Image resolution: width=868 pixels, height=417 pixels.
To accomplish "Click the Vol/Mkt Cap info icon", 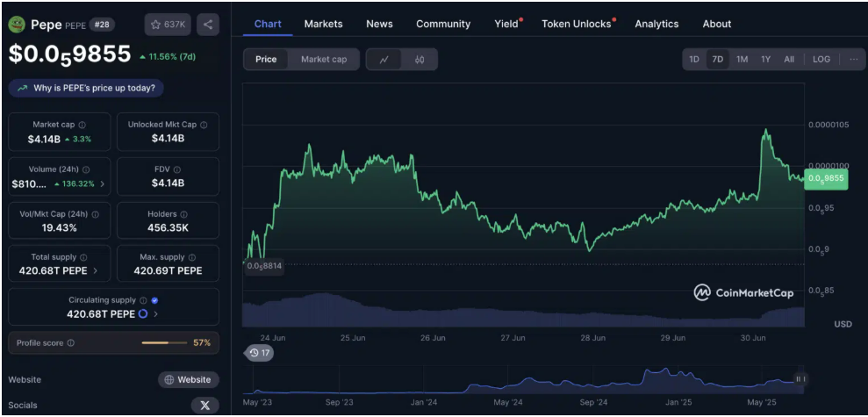I will click(95, 213).
